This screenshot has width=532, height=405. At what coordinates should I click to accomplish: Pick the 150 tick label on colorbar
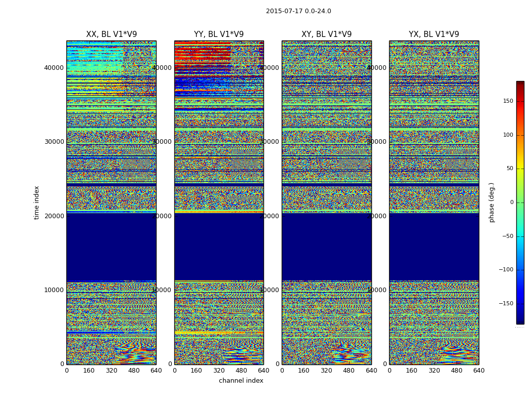tap(508, 101)
